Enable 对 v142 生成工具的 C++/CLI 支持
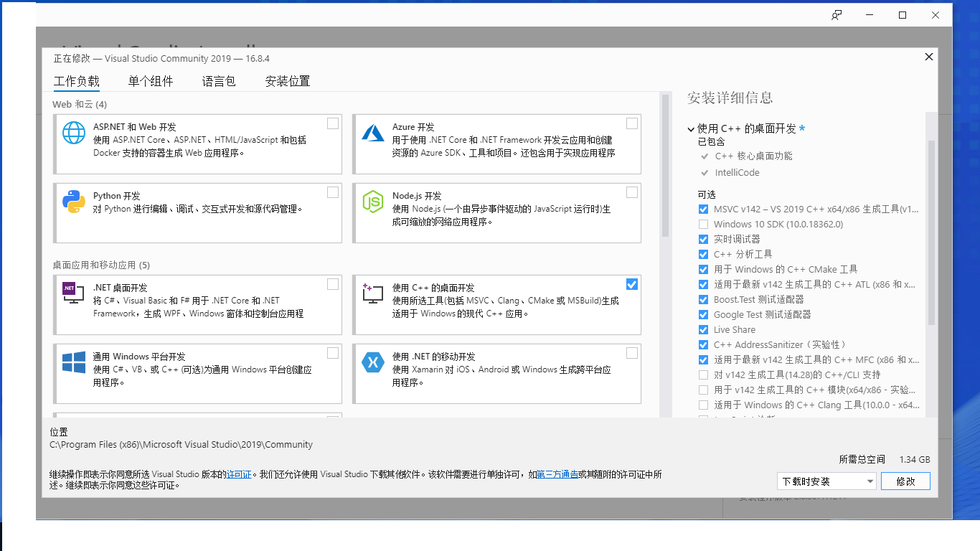This screenshot has width=980, height=551. [x=703, y=374]
